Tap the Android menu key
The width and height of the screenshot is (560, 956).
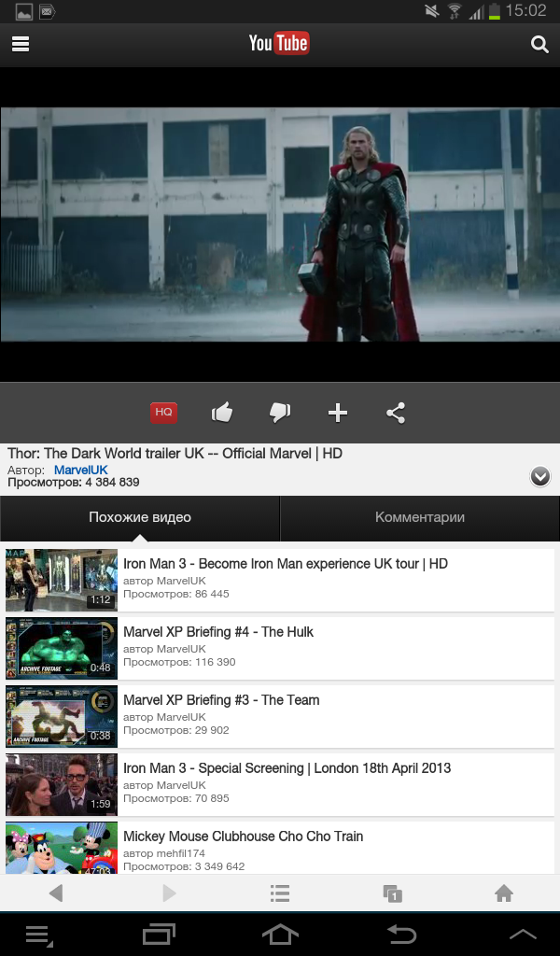[x=39, y=935]
